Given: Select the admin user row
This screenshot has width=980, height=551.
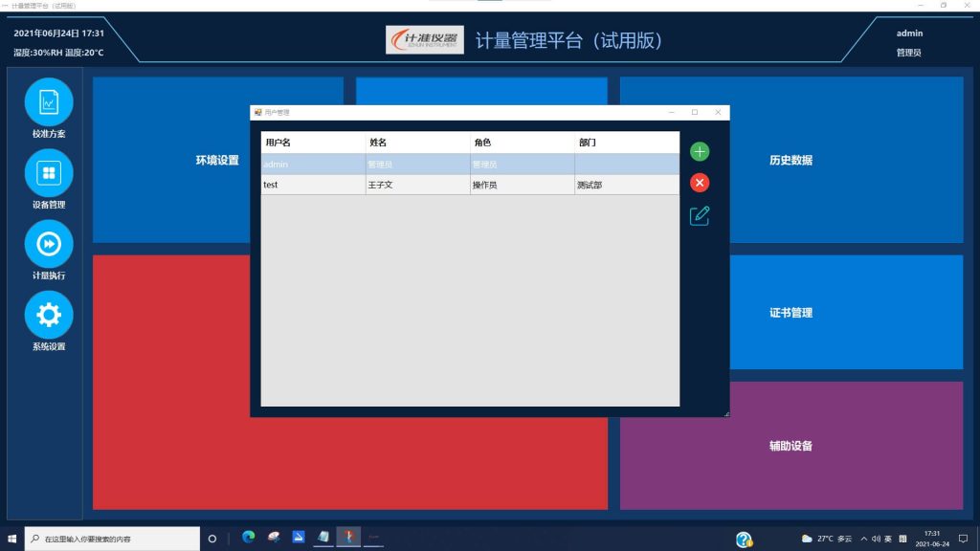Looking at the screenshot, I should 469,164.
